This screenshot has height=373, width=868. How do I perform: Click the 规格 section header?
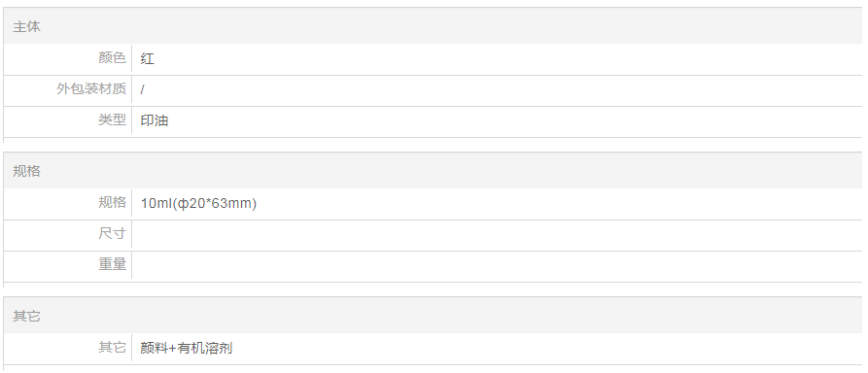26,171
